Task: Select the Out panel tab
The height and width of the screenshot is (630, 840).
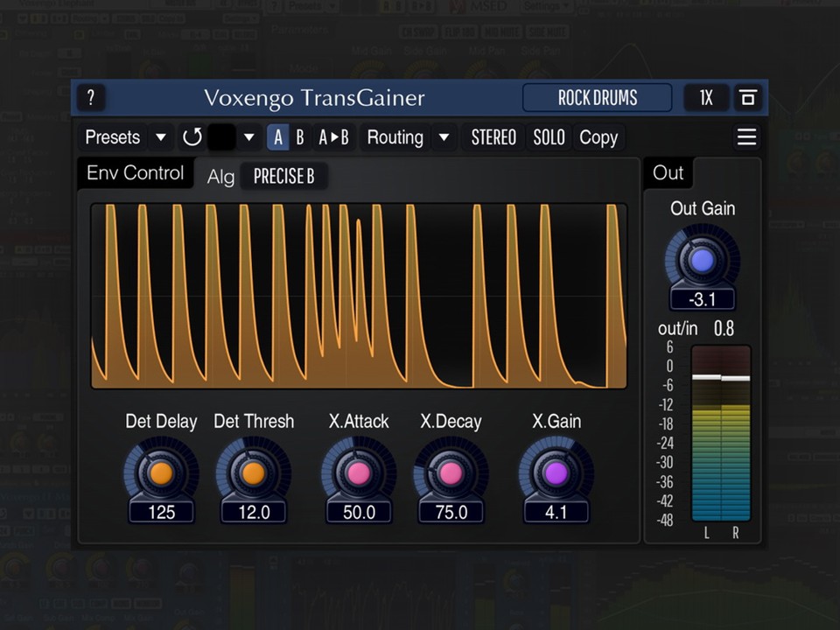Action: point(668,172)
